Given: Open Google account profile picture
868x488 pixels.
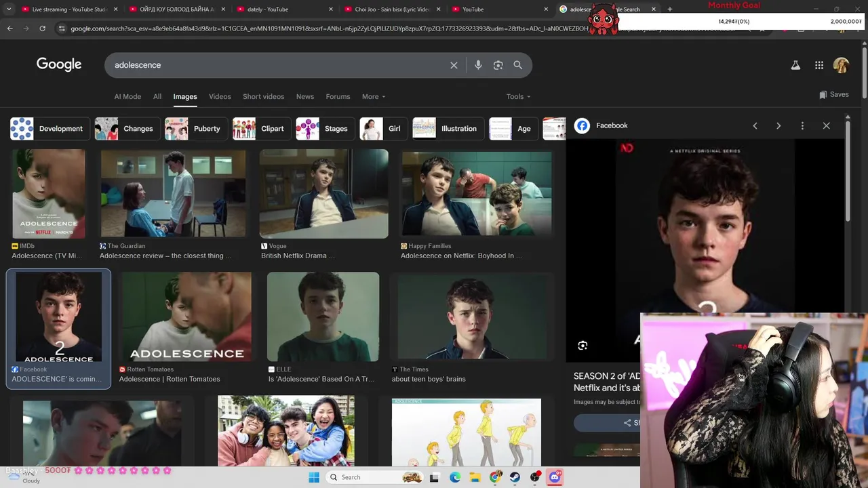Looking at the screenshot, I should [841, 65].
